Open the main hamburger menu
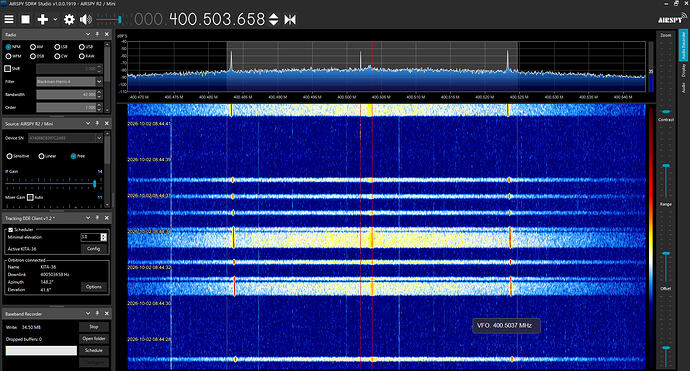 coord(9,19)
